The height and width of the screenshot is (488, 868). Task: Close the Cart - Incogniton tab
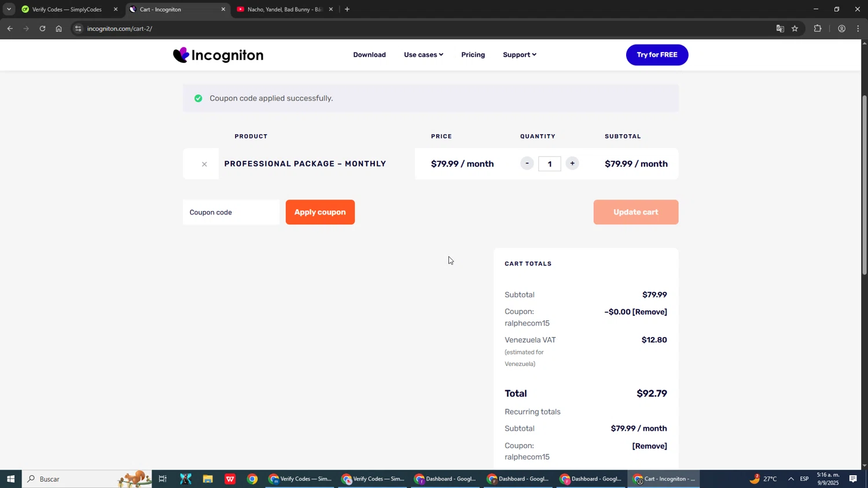pos(223,9)
